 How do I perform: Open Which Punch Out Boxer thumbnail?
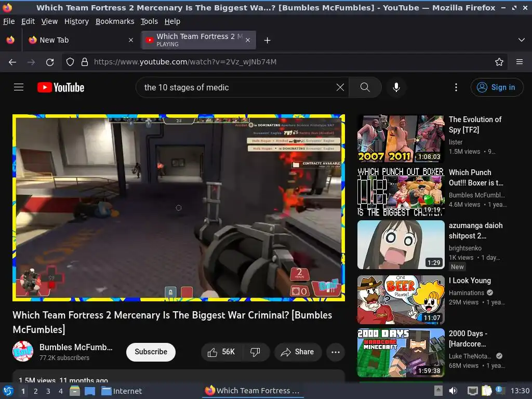pyautogui.click(x=401, y=192)
